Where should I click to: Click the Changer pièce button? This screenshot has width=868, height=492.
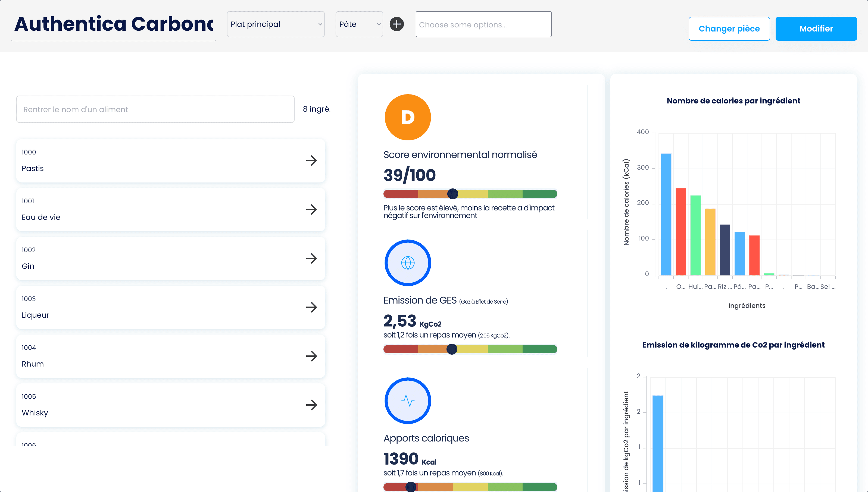tap(729, 29)
